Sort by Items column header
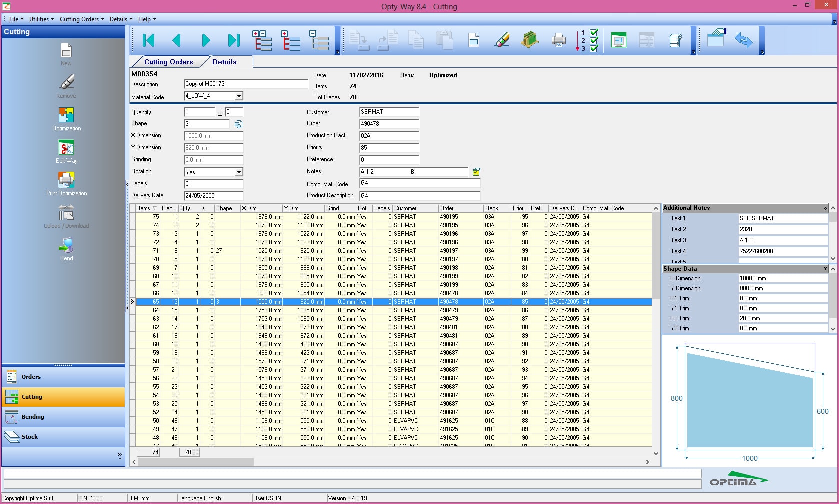The height and width of the screenshot is (504, 839). (147, 208)
